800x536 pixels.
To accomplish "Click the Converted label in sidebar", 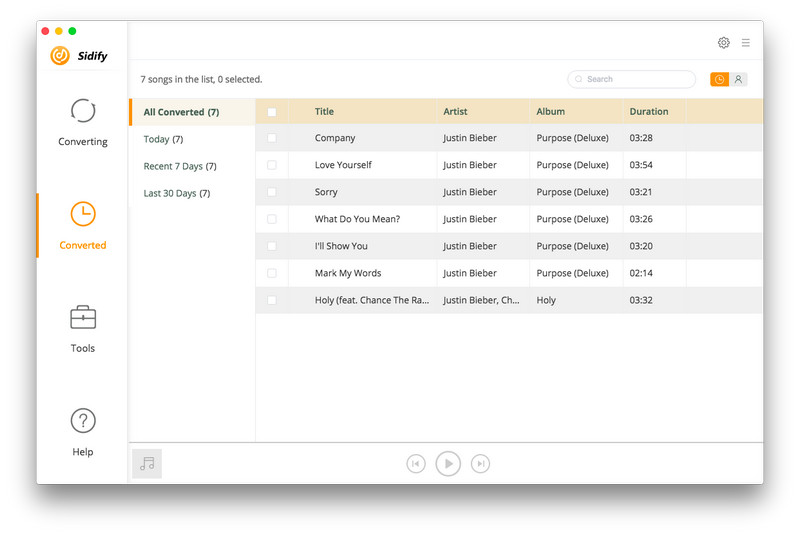I will click(x=83, y=245).
